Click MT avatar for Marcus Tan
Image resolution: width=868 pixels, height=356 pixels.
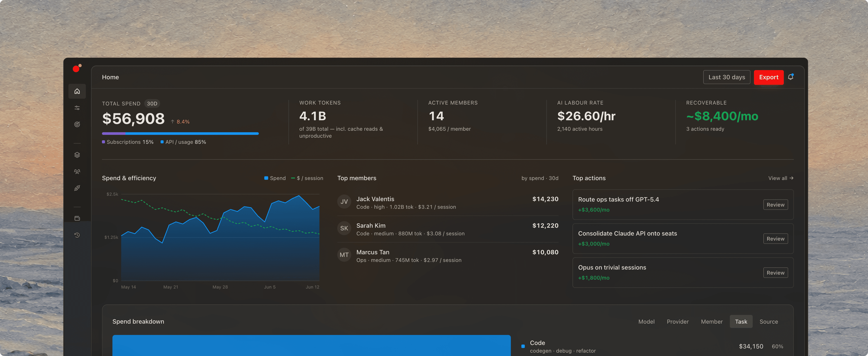coord(344,255)
